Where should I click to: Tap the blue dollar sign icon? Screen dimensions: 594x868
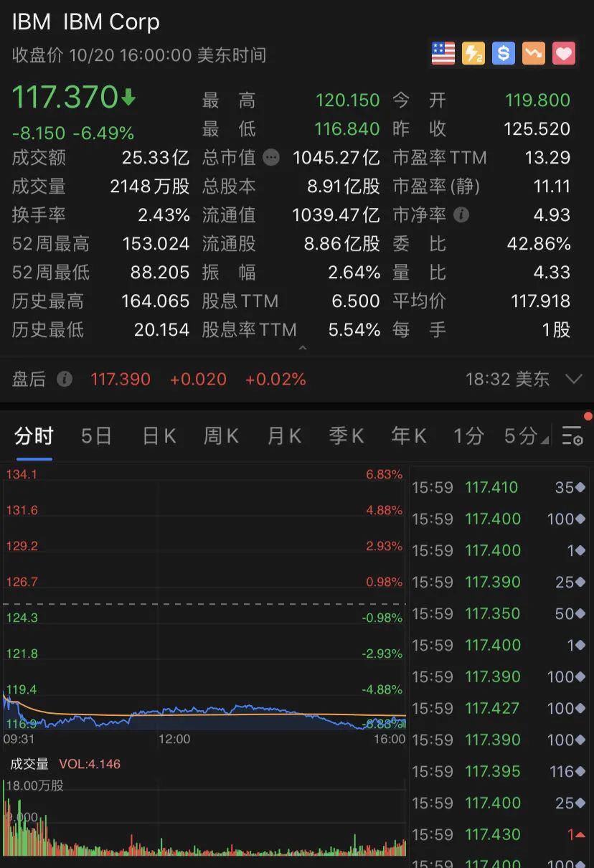tap(503, 54)
